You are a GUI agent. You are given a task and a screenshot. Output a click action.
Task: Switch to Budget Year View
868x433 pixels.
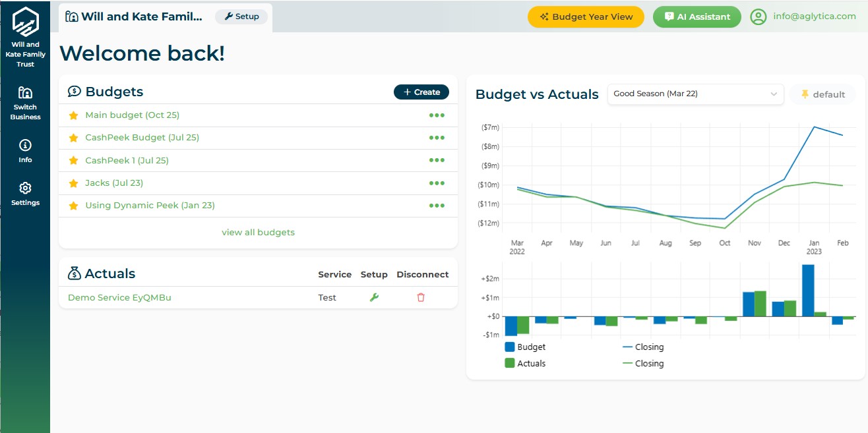point(586,16)
